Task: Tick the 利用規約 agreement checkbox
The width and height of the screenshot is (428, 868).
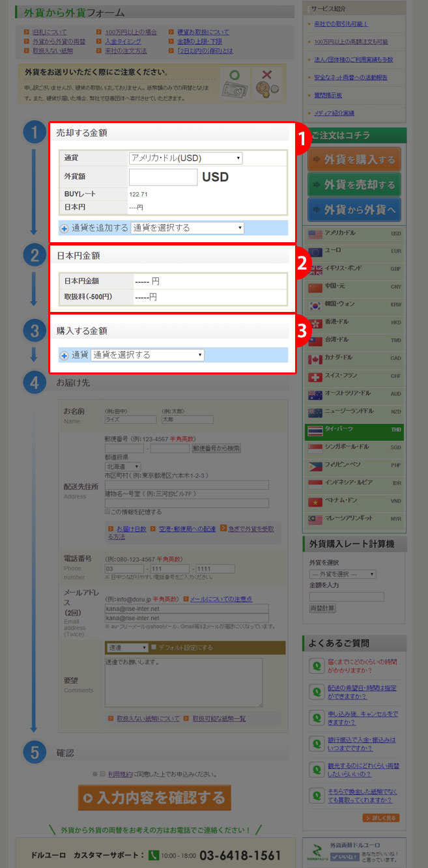Action: point(102,774)
